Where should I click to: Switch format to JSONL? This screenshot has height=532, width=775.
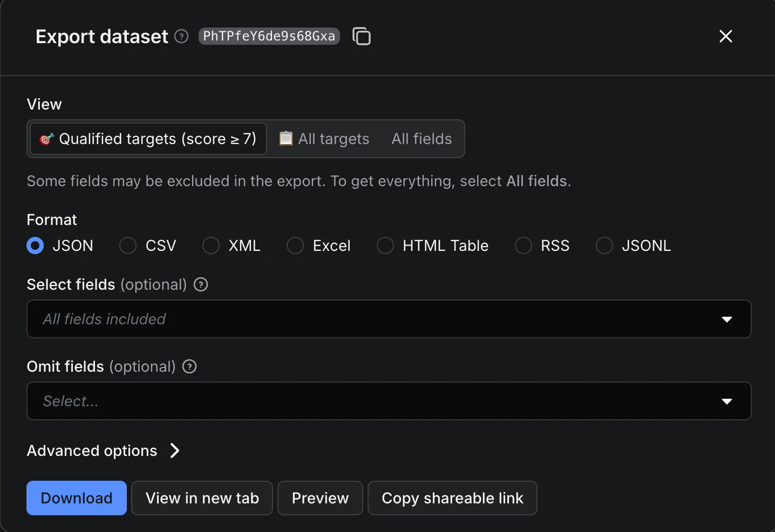pyautogui.click(x=604, y=245)
